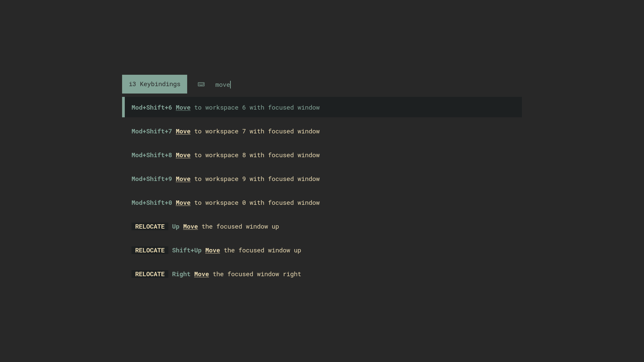The width and height of the screenshot is (644, 362).
Task: Click the Move link in Mod+Shift+9 row
Action: click(x=183, y=179)
